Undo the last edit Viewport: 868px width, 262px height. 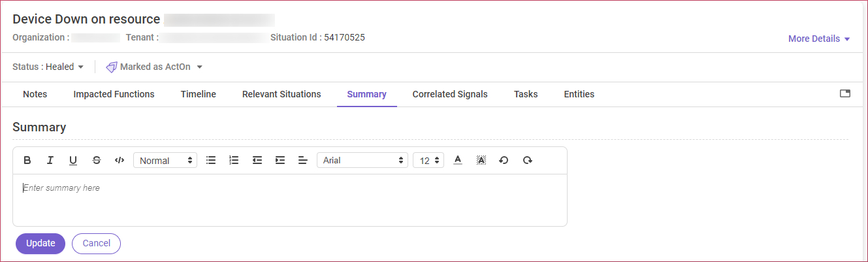coord(504,160)
